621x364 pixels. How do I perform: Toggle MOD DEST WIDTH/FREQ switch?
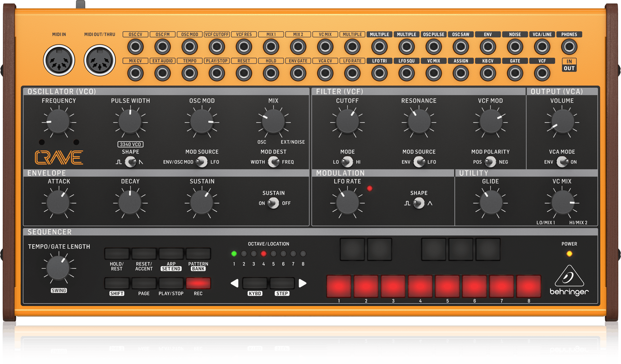click(x=274, y=162)
